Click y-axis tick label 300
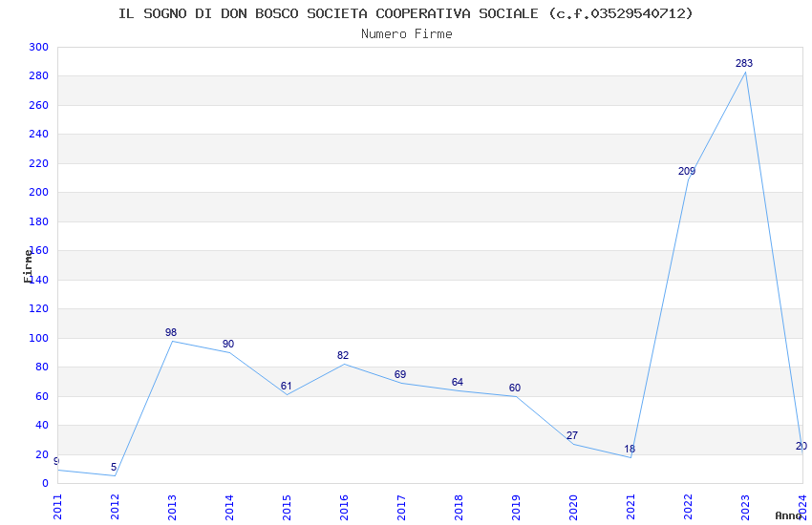The image size is (812, 525). [x=39, y=47]
